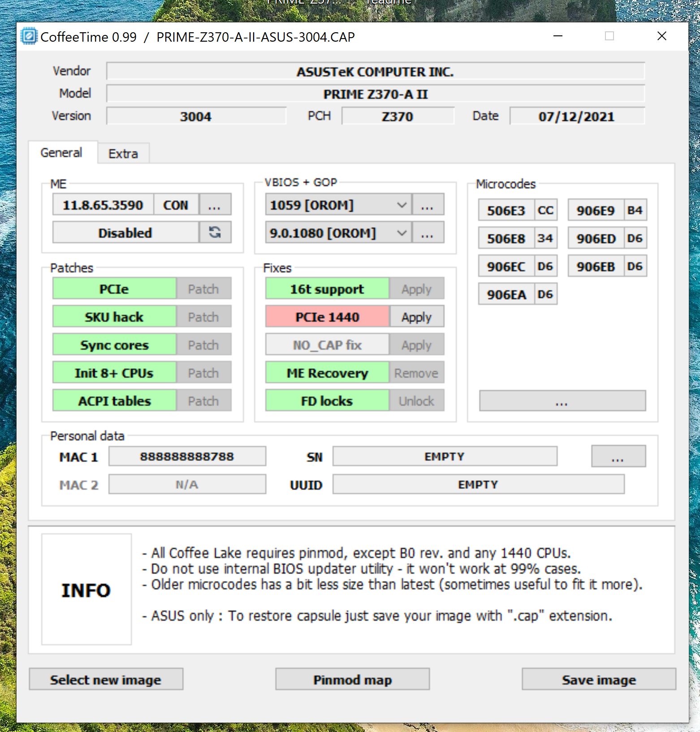Click the Sync cores patch label

pyautogui.click(x=114, y=345)
